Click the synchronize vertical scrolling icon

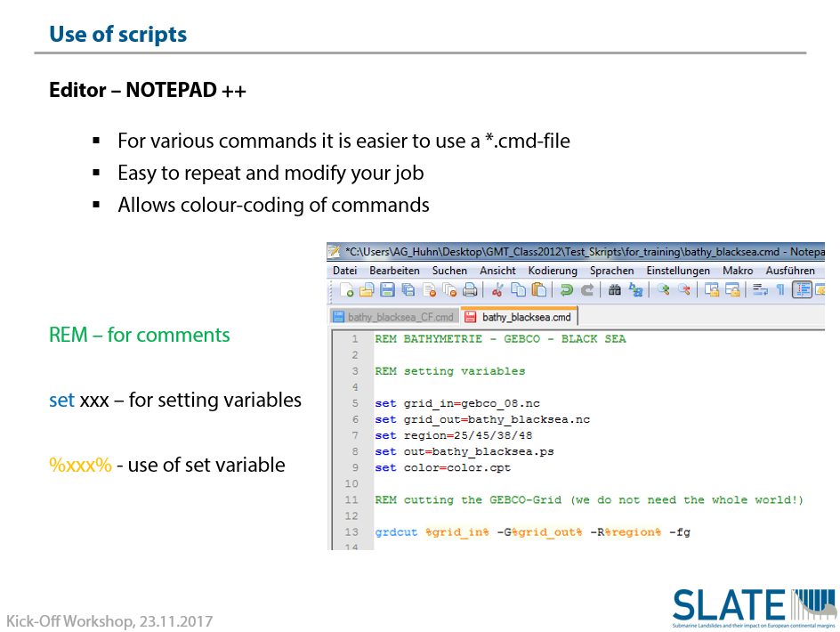tap(712, 290)
